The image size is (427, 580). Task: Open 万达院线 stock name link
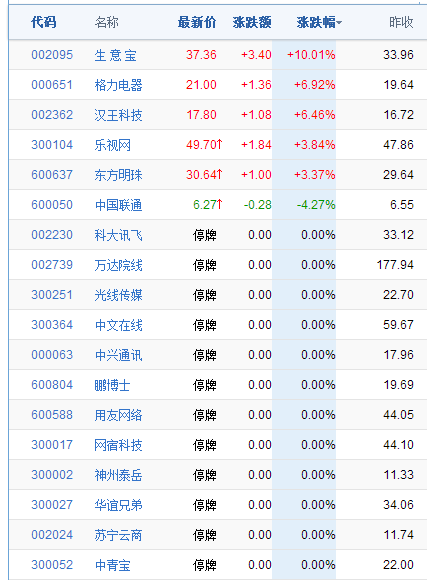point(118,265)
